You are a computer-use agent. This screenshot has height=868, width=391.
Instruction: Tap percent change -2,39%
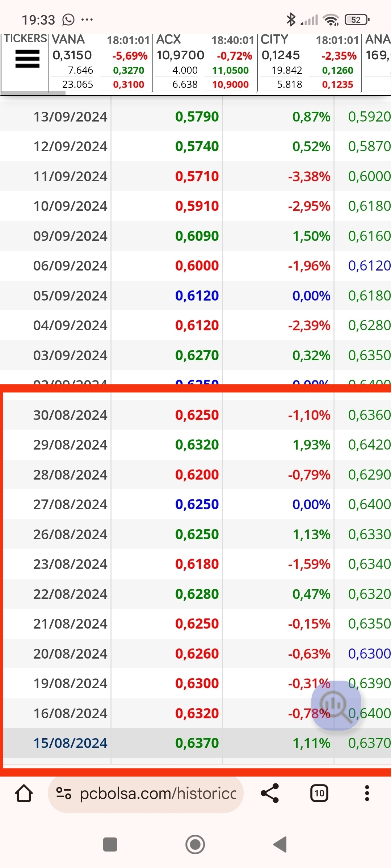[309, 325]
